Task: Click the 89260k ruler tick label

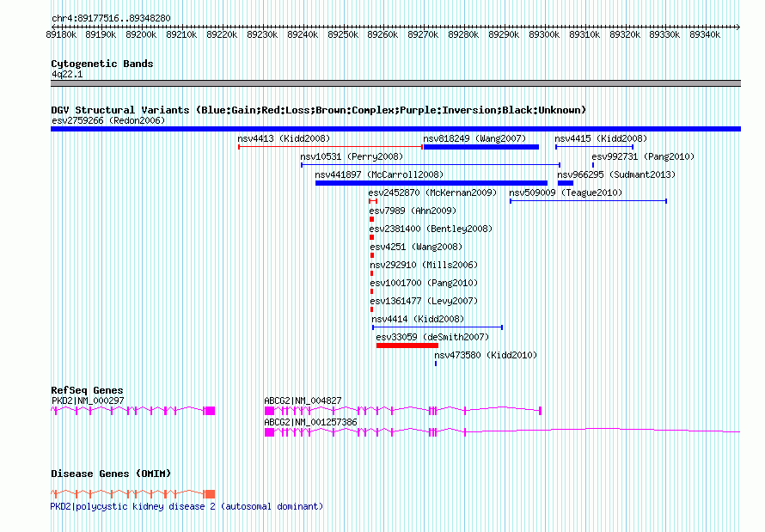Action: (x=382, y=34)
